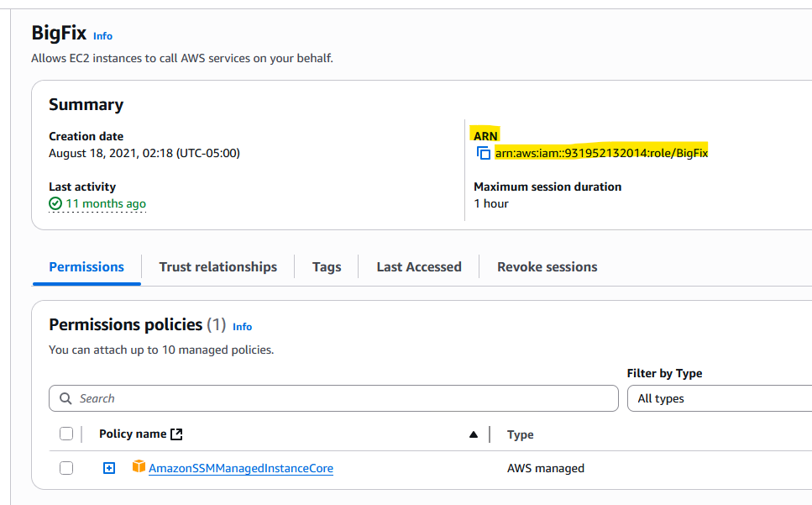The image size is (812, 505).
Task: Click the orange AWS managed policy box icon
Action: tap(139, 466)
